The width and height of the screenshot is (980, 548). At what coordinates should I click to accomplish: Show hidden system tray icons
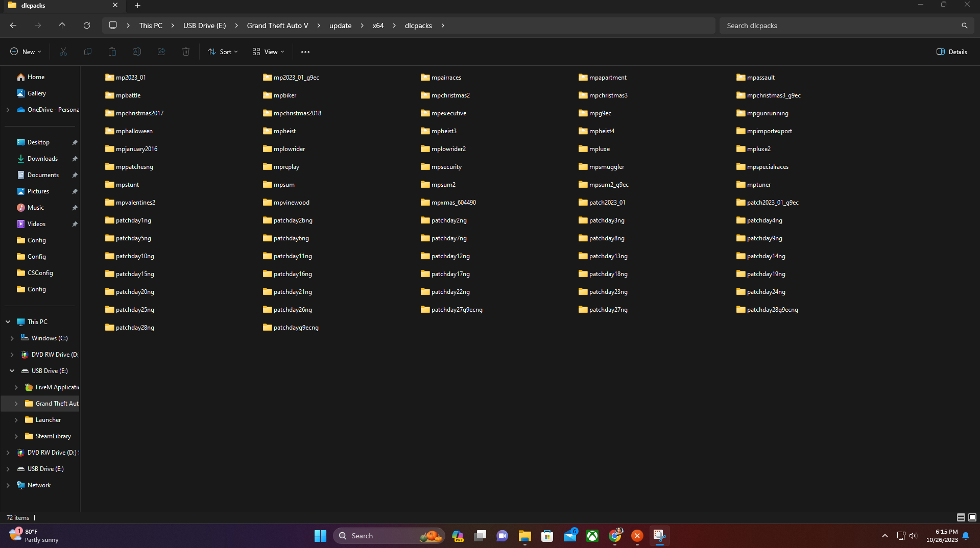click(885, 536)
